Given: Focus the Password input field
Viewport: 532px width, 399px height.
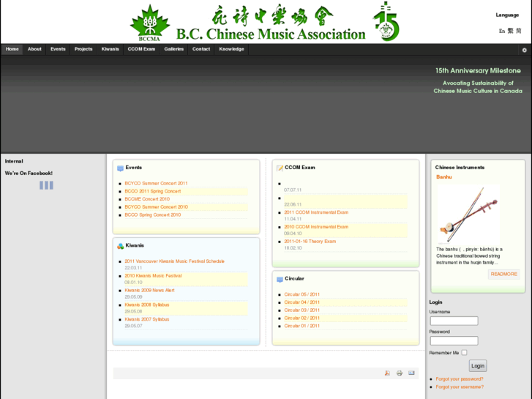Looking at the screenshot, I should (454, 340).
